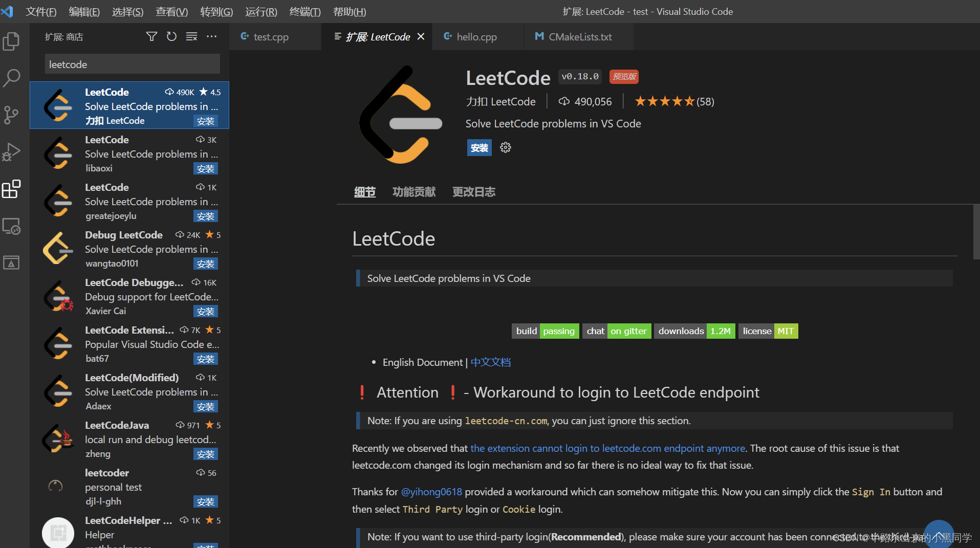The image size is (980, 548).
Task: Select the Extensions icon in the activity bar
Action: point(11,189)
